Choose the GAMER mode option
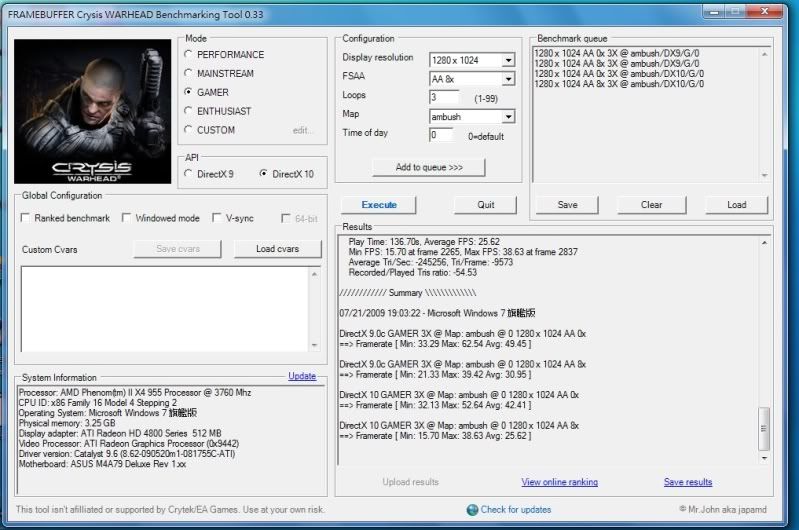Screen dimensions: 799x530 click(x=188, y=92)
